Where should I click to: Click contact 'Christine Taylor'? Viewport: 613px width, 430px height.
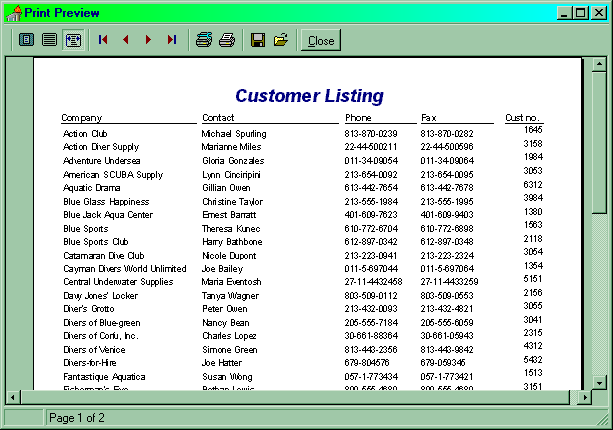coord(233,202)
